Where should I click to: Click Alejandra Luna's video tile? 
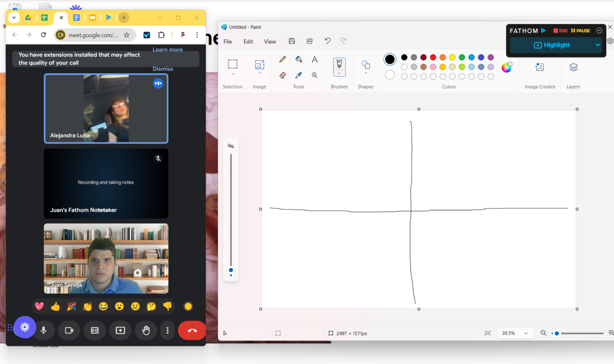click(x=106, y=109)
